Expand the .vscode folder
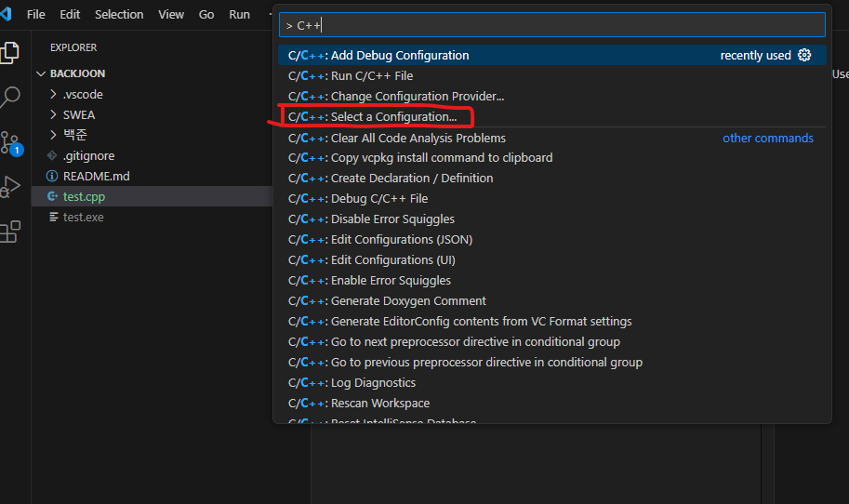 click(53, 94)
